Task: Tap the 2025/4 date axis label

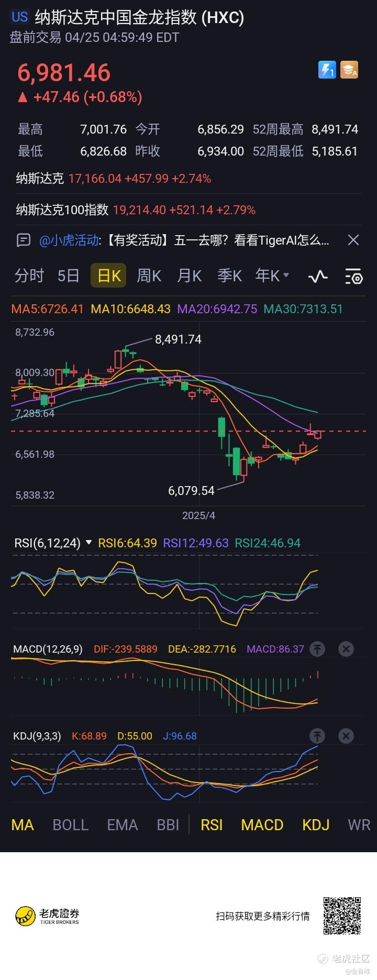Action: [198, 515]
